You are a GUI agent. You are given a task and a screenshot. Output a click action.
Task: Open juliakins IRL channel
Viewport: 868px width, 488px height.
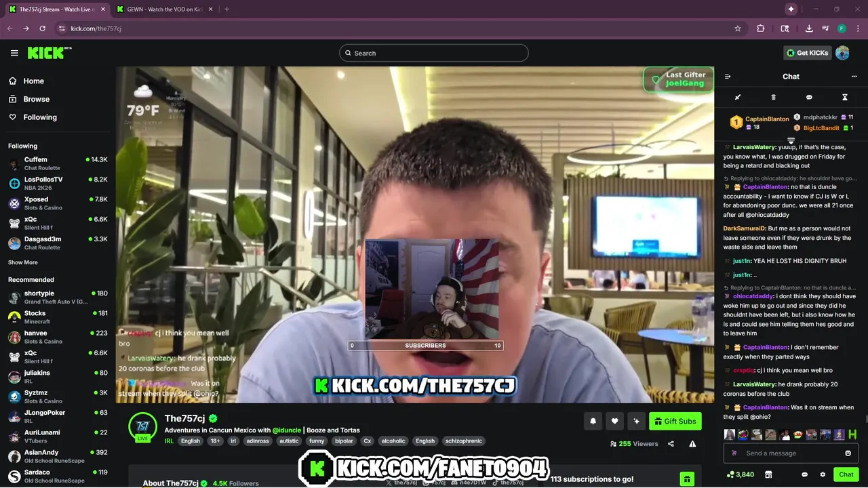pyautogui.click(x=58, y=376)
